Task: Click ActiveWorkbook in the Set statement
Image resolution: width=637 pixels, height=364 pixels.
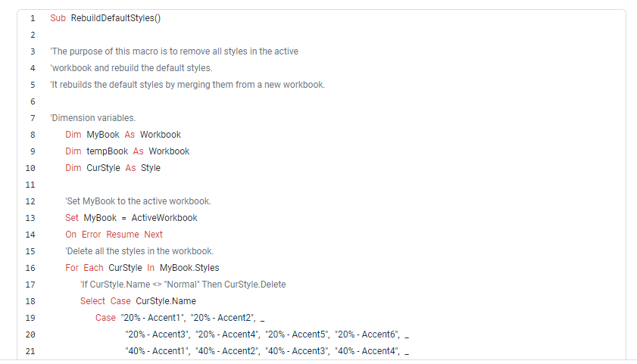Action: click(164, 218)
